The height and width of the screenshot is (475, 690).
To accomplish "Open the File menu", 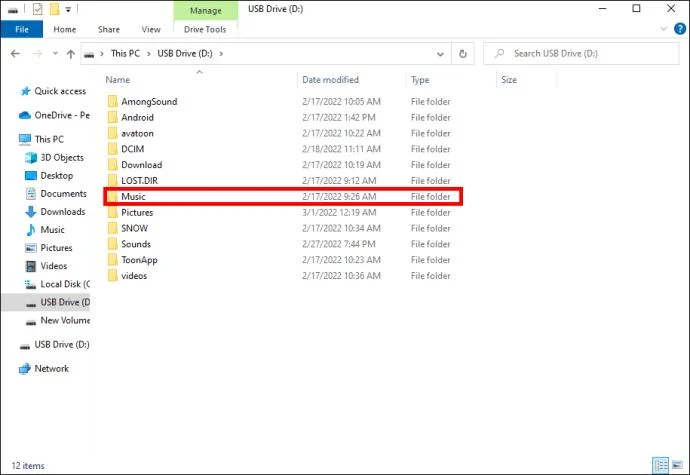I will point(22,29).
